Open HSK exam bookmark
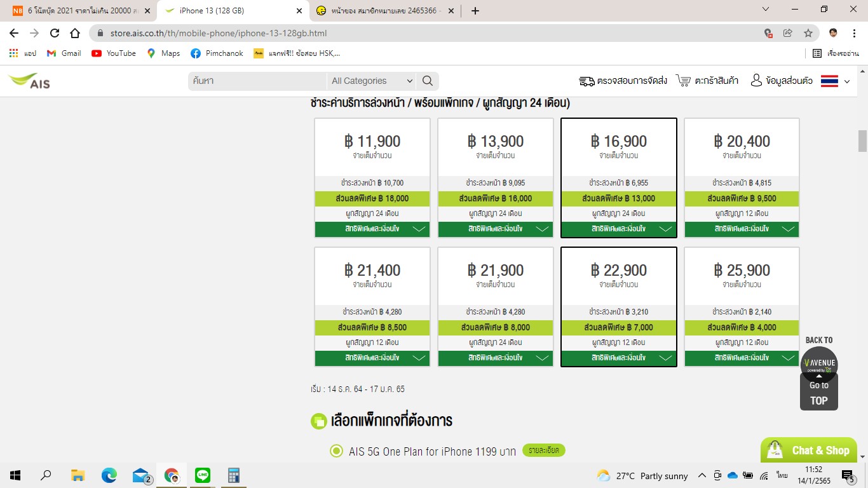The height and width of the screenshot is (488, 868). 297,53
